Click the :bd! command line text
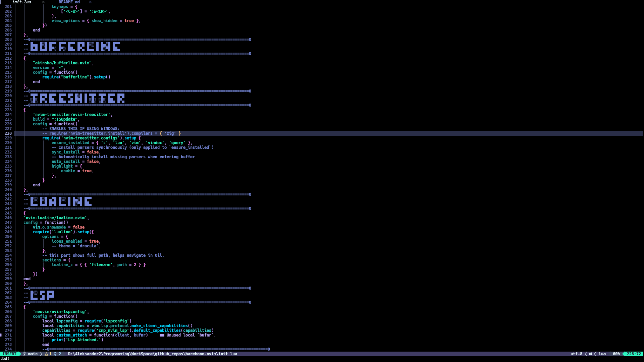Image resolution: width=644 pixels, height=362 pixels. pos(5,359)
